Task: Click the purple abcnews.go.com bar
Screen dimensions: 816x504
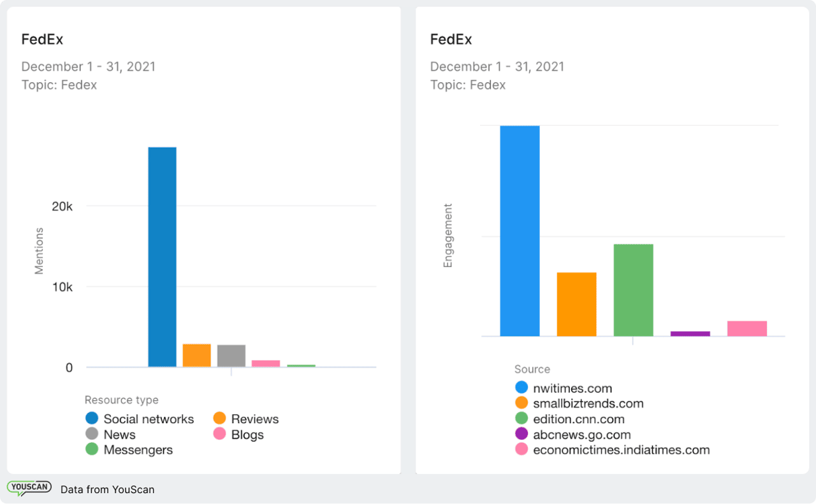Action: (x=690, y=333)
